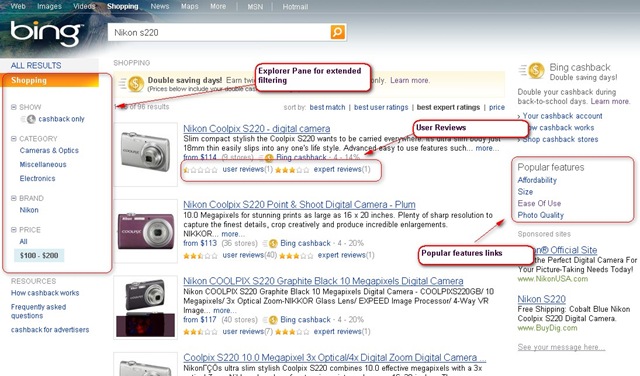Click the Bing logo
Screen dimensions: 640x376
46,33
